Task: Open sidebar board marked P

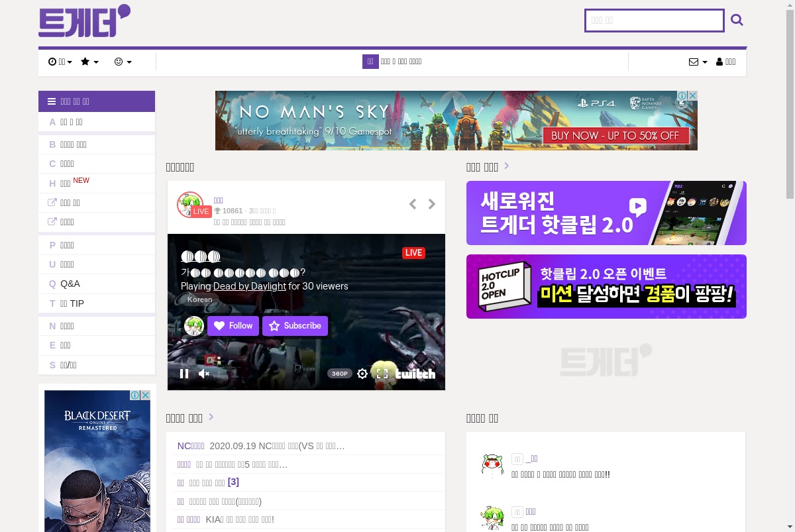Action: click(97, 245)
